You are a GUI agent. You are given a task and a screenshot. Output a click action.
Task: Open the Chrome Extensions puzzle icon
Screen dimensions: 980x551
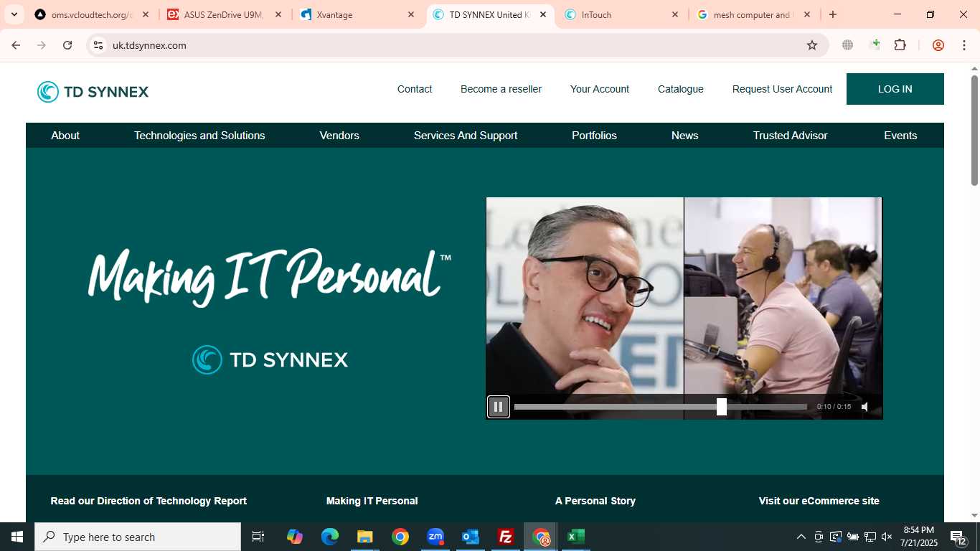tap(900, 45)
